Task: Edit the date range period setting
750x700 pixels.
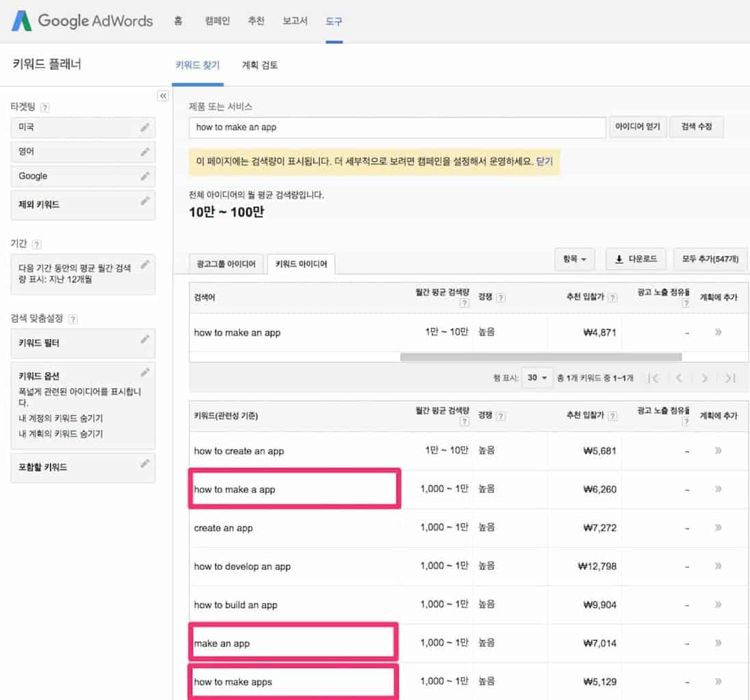Action: 145,265
